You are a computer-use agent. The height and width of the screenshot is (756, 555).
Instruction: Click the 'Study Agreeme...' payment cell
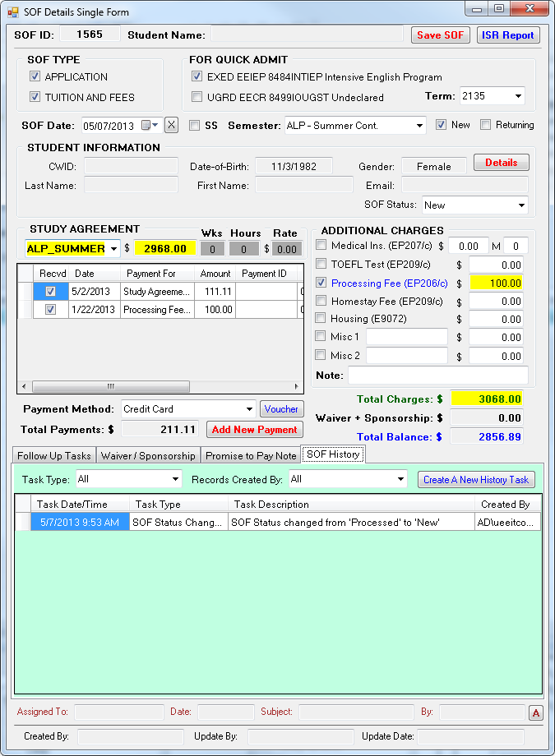coord(156,291)
